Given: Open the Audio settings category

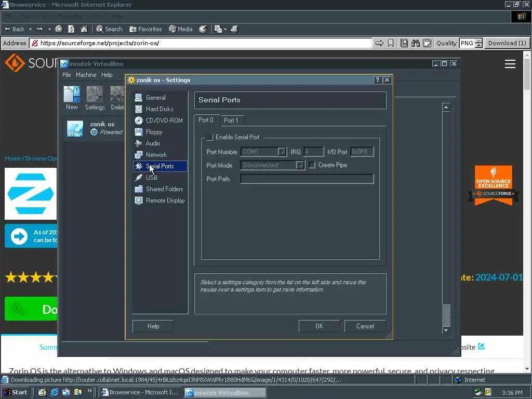Looking at the screenshot, I should pyautogui.click(x=153, y=143).
